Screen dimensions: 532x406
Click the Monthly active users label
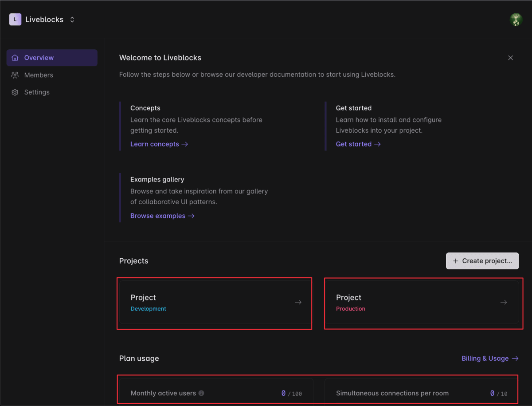pyautogui.click(x=163, y=393)
